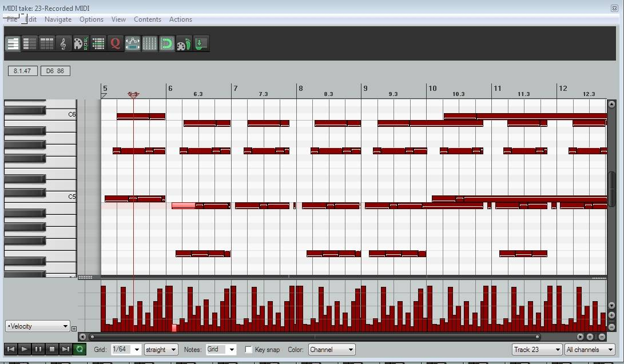Click horizontal scrollbar left arrow

click(82, 337)
